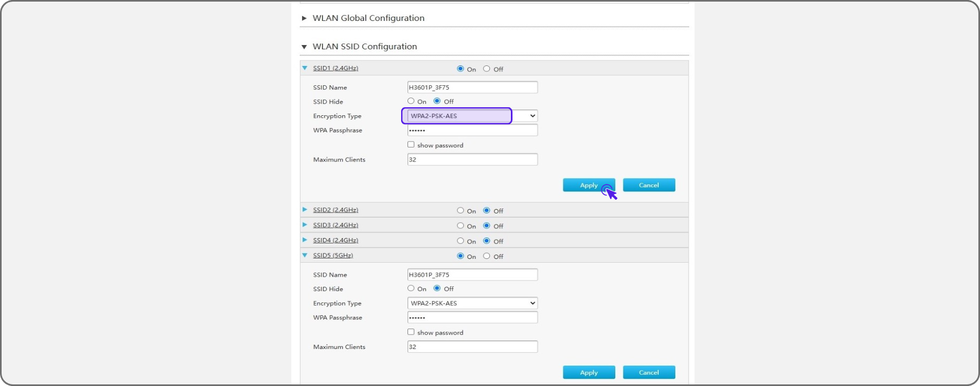The image size is (980, 386).
Task: Click SSID1 SSID Name field
Action: [472, 87]
